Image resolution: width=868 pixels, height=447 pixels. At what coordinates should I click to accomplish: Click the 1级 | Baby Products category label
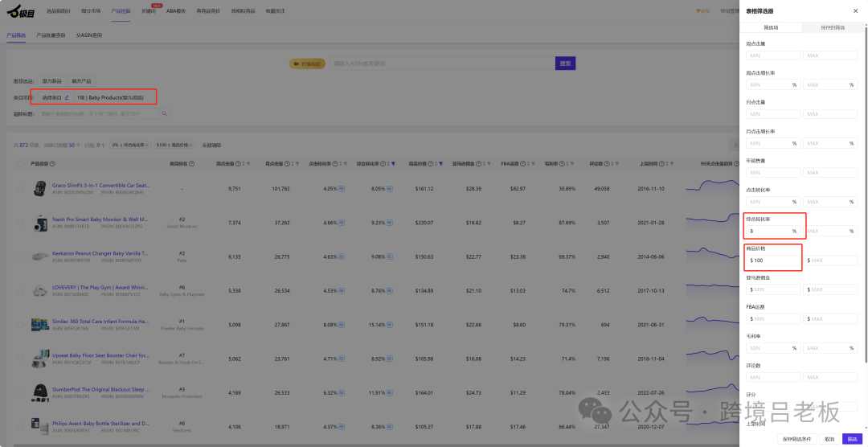point(110,97)
